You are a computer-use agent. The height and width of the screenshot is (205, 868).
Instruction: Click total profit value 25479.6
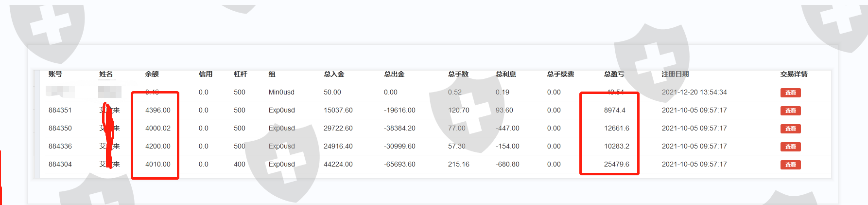[x=616, y=165]
